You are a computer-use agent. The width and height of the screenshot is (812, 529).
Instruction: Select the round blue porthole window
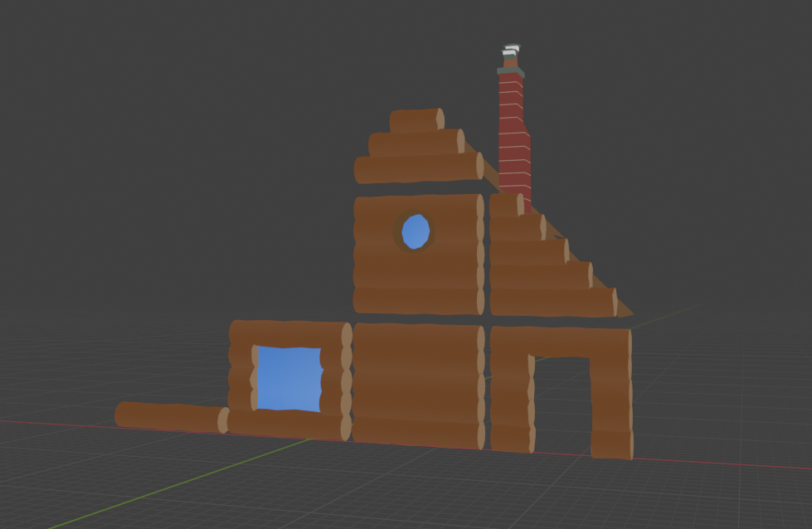416,231
